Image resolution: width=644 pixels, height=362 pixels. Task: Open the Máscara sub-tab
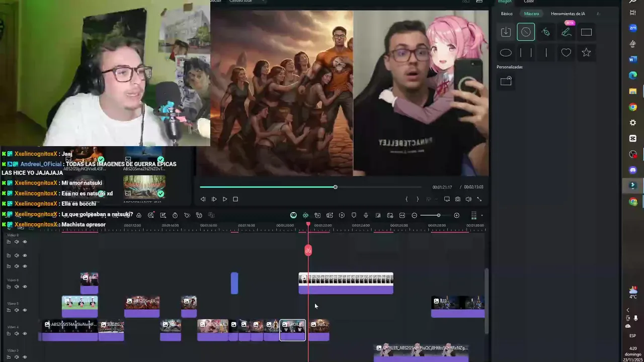[x=531, y=14]
